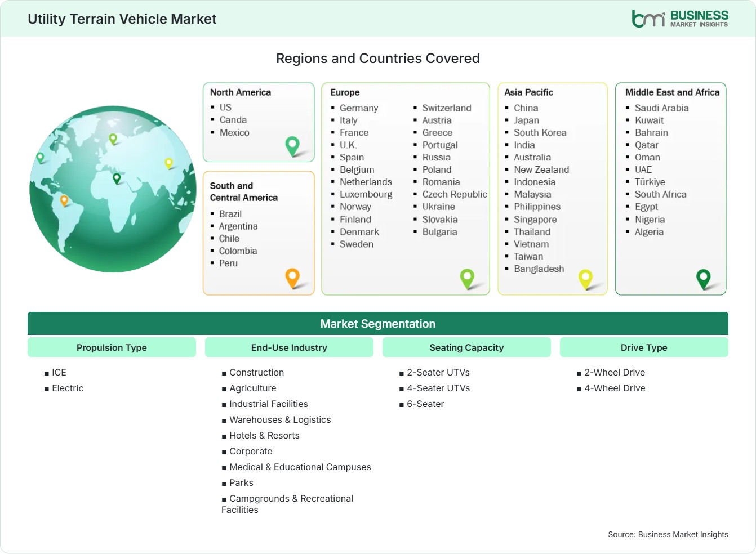The width and height of the screenshot is (756, 554).
Task: Click the globe illustration
Action: pyautogui.click(x=113, y=189)
